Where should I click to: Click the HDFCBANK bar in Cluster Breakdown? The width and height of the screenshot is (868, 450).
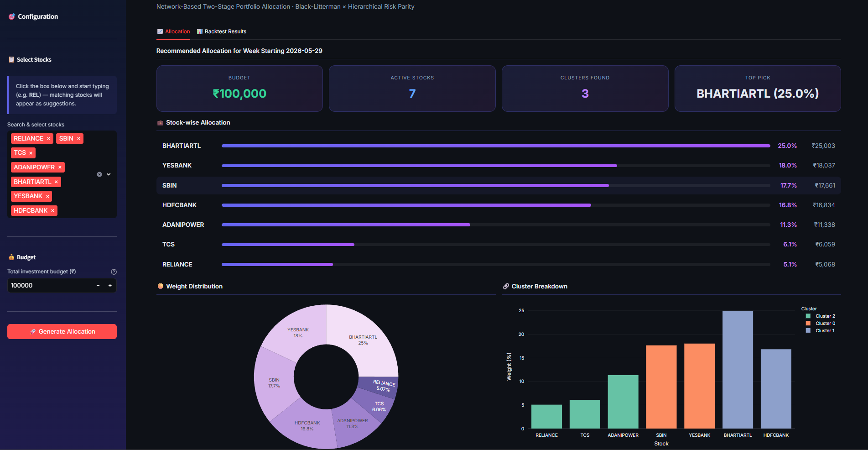[776, 389]
